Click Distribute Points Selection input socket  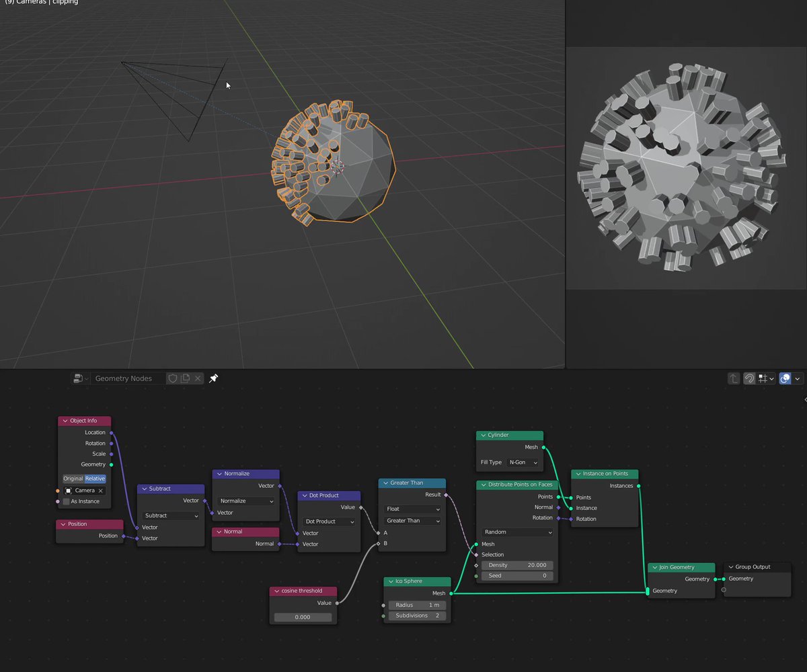click(x=476, y=555)
